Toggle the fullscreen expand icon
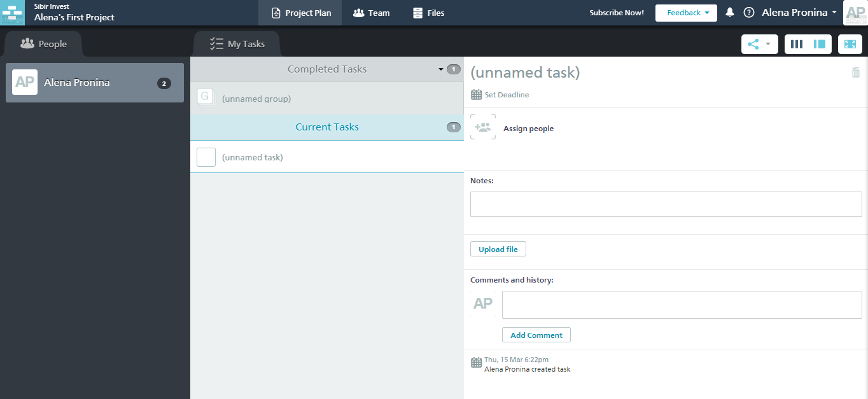 tap(850, 44)
